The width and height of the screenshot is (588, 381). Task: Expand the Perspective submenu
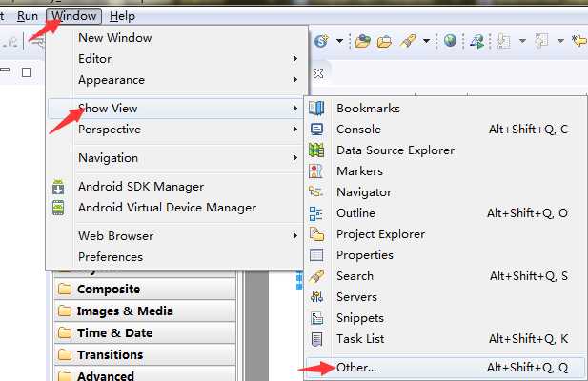176,130
